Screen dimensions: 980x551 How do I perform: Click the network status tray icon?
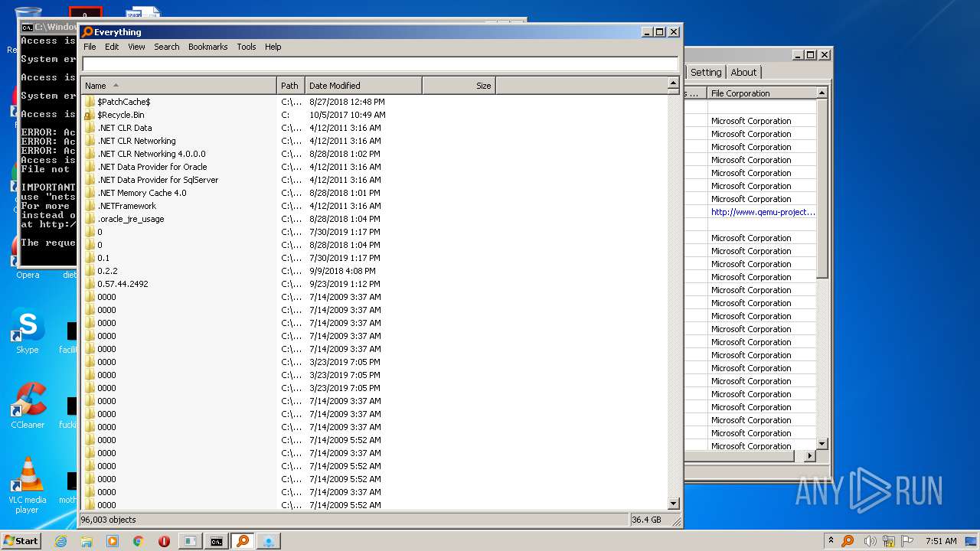pyautogui.click(x=889, y=541)
